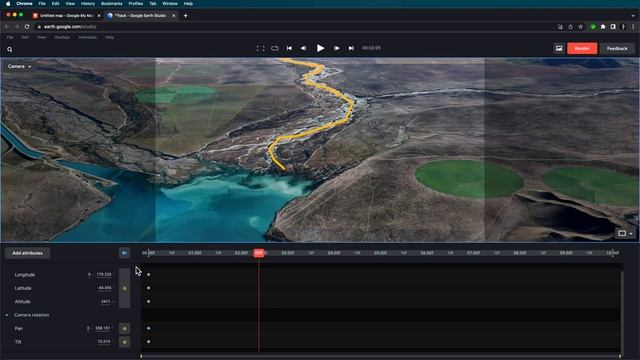The width and height of the screenshot is (640, 360).
Task: Click the timeline zoom bar left handle
Action: point(142,356)
